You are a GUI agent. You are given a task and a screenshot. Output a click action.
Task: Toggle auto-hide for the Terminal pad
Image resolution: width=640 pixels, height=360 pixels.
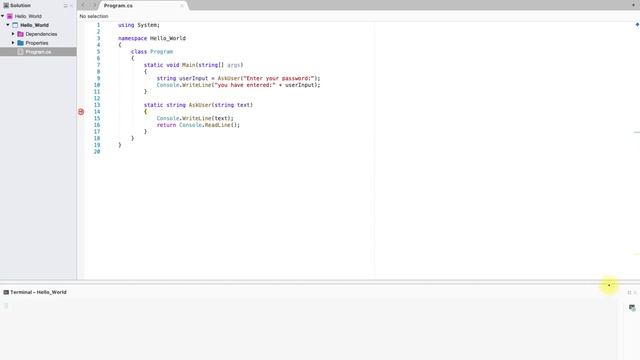tap(629, 292)
